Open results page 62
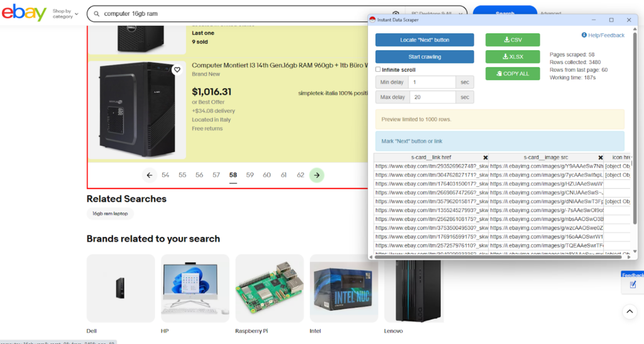Viewport: 644px width, 344px height. point(300,175)
